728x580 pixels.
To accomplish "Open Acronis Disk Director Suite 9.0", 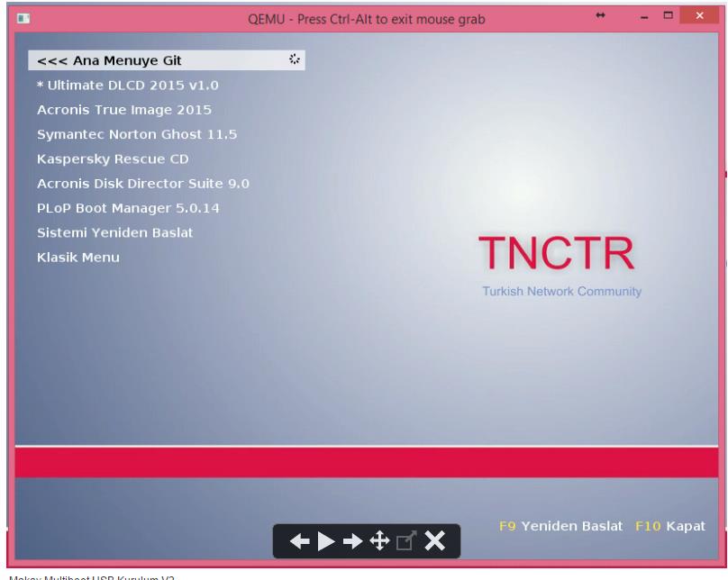I will tap(143, 184).
